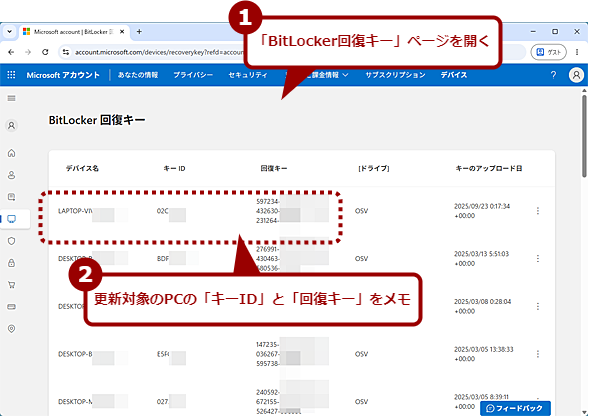Open more options for the 2025/03/08 row

(x=538, y=306)
